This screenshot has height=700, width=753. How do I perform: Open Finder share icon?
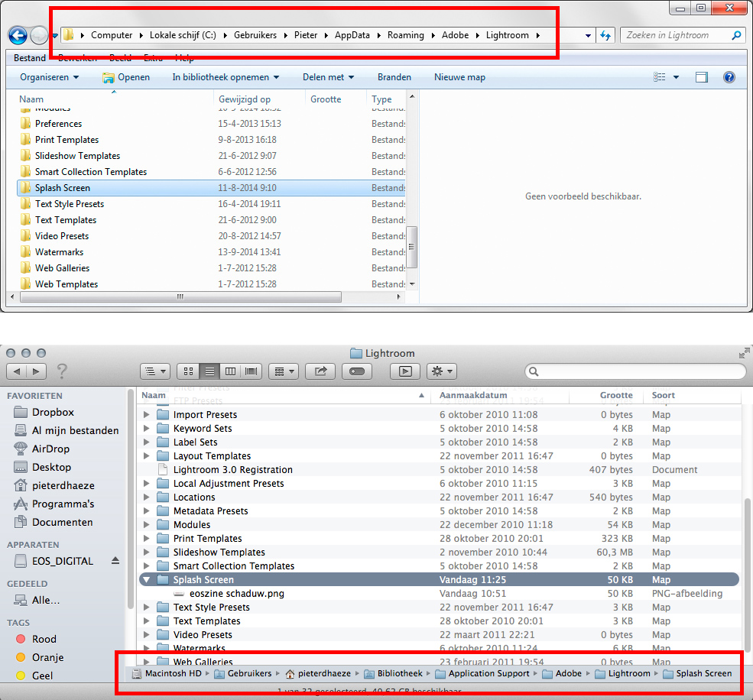[320, 371]
